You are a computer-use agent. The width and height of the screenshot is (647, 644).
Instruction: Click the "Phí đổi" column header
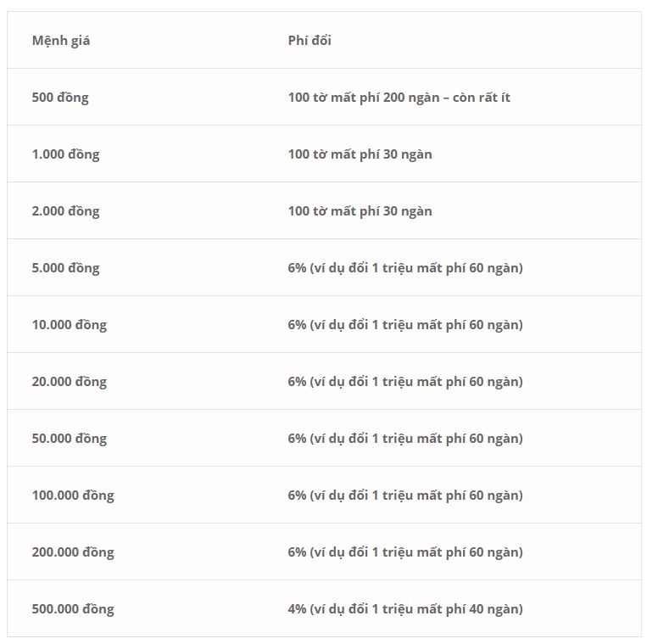tap(310, 41)
